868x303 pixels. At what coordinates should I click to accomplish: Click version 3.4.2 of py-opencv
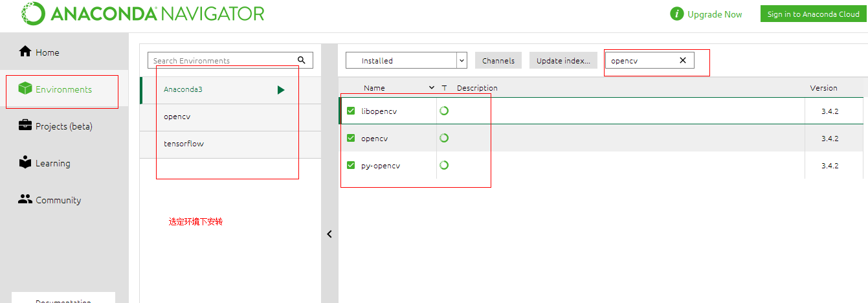tap(830, 165)
